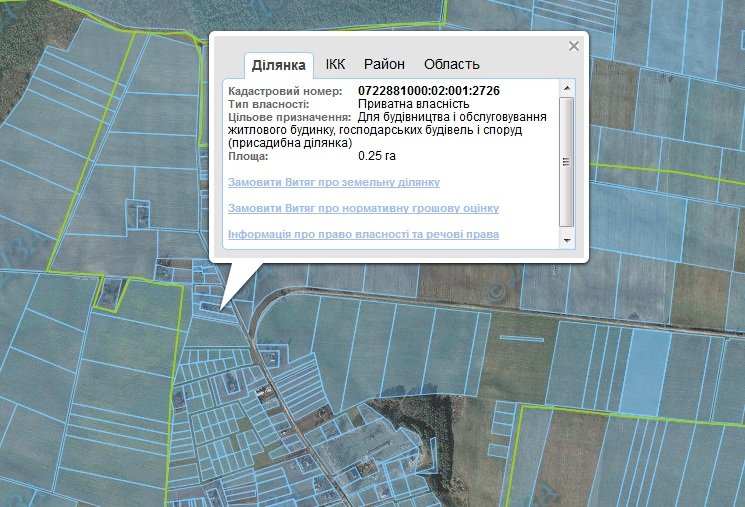Switch to the Ділянка tab

[279, 65]
